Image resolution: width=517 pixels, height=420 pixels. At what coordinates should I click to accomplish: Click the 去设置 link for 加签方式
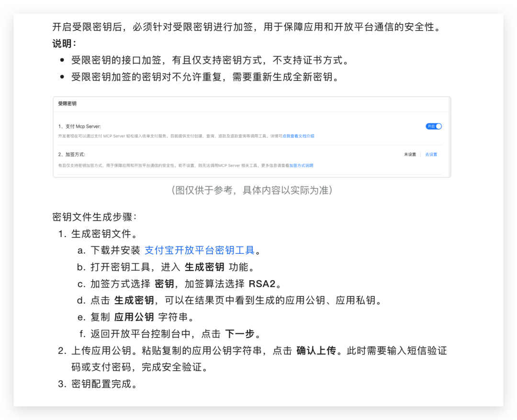click(432, 154)
